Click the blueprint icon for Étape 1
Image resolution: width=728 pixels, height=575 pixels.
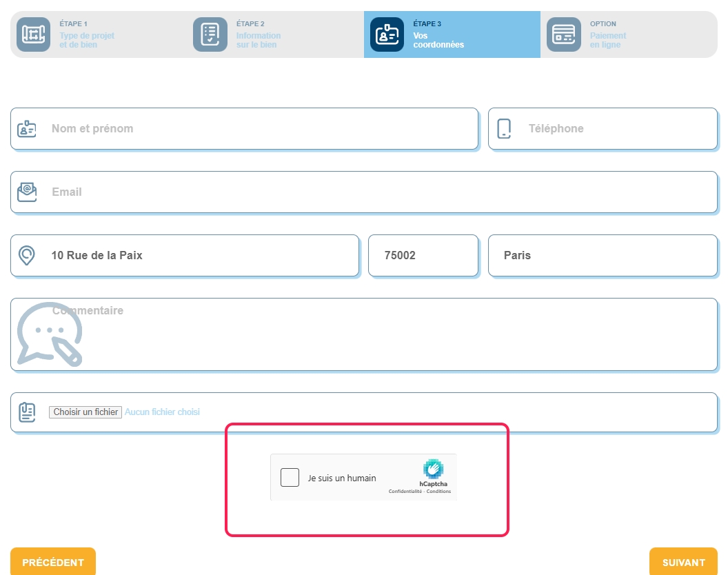tap(34, 34)
